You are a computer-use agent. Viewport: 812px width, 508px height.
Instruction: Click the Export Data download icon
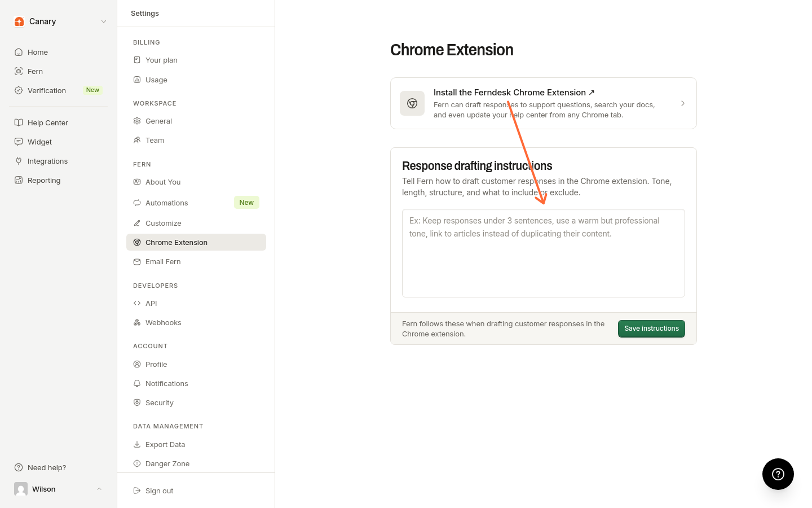coord(137,444)
